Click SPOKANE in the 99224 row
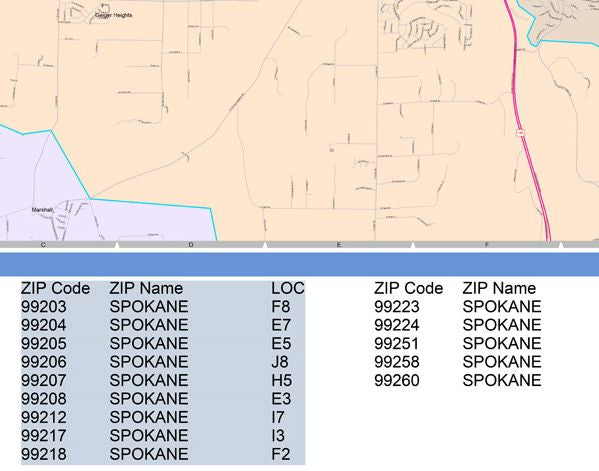 pyautogui.click(x=502, y=325)
